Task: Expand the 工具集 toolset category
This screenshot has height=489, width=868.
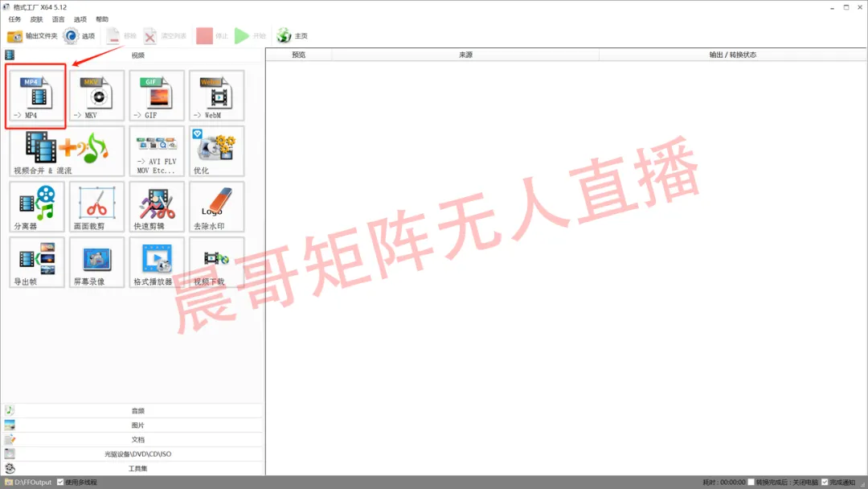Action: coord(133,468)
